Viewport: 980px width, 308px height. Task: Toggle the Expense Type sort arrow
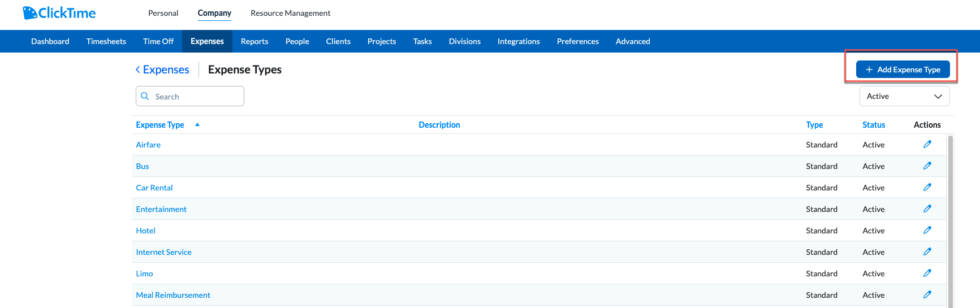pos(197,124)
